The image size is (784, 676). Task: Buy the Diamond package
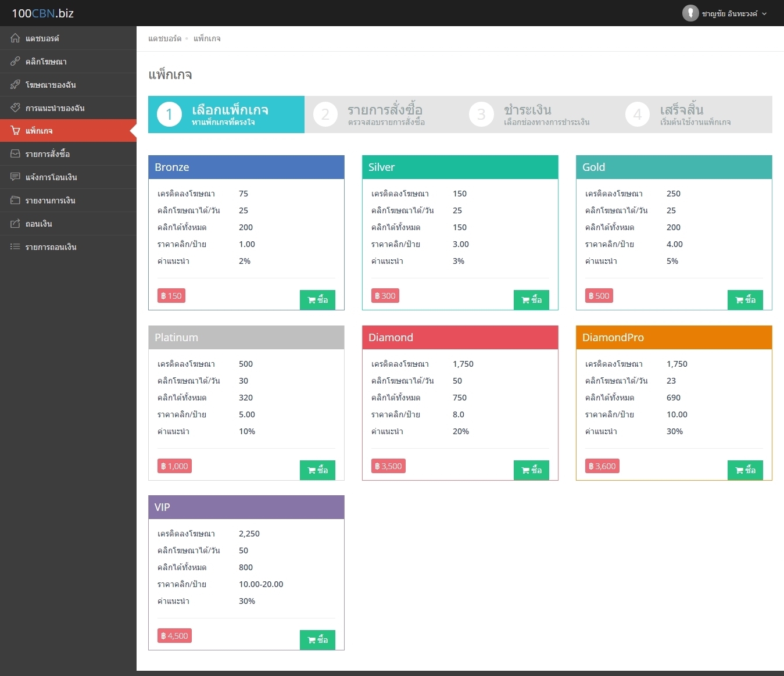pos(531,470)
